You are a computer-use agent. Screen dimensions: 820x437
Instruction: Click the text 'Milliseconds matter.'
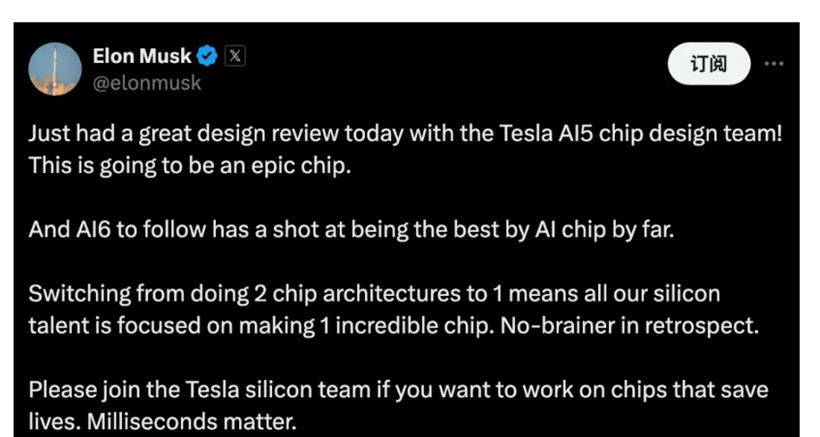coord(191,422)
